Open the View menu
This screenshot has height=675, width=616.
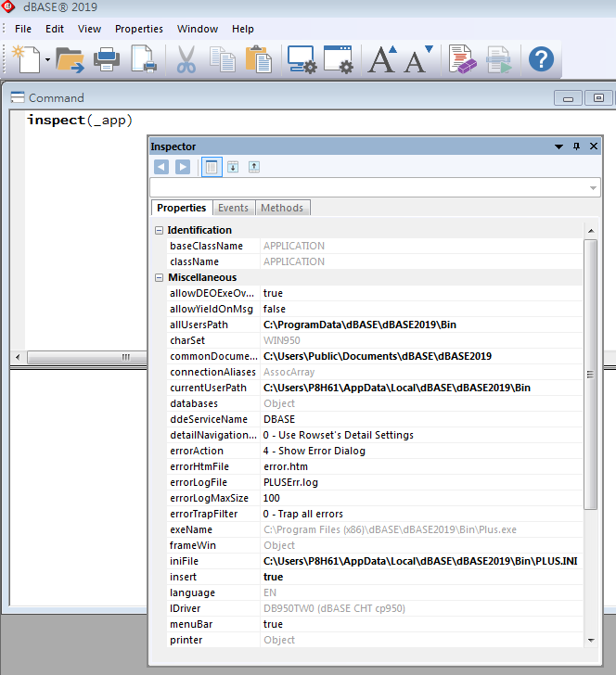tap(89, 29)
